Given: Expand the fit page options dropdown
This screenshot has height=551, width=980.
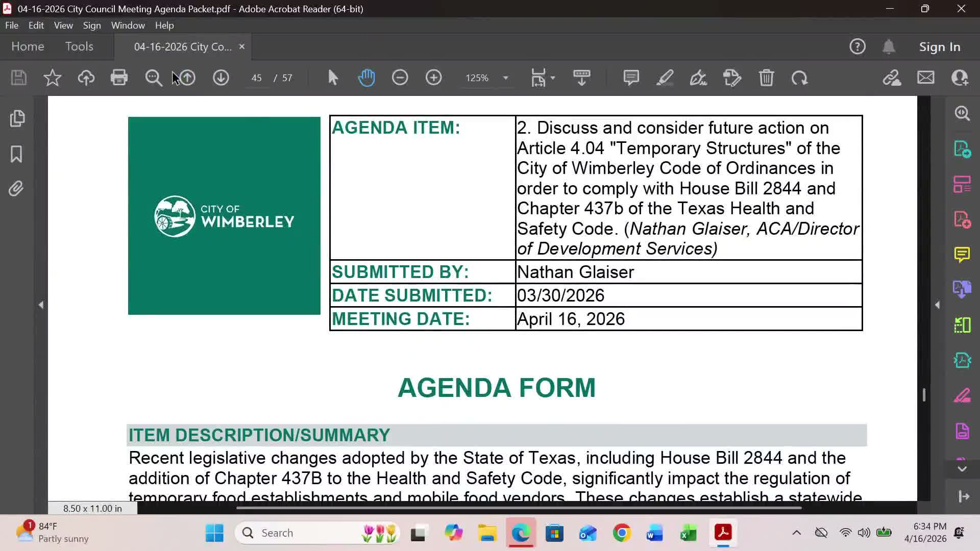Looking at the screenshot, I should click(553, 78).
